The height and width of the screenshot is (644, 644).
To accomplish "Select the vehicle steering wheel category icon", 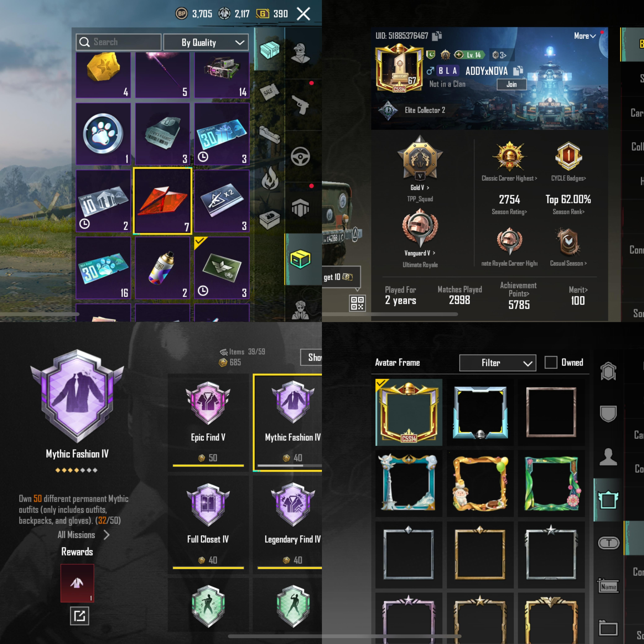I will 300,156.
